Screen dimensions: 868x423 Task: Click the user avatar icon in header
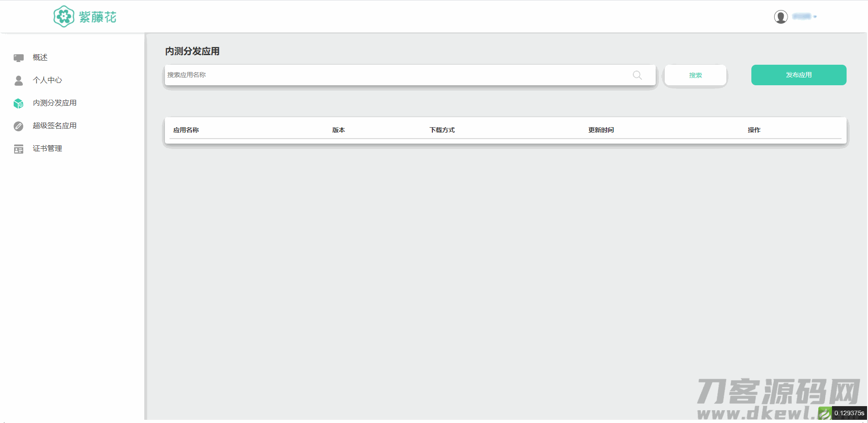pyautogui.click(x=781, y=17)
